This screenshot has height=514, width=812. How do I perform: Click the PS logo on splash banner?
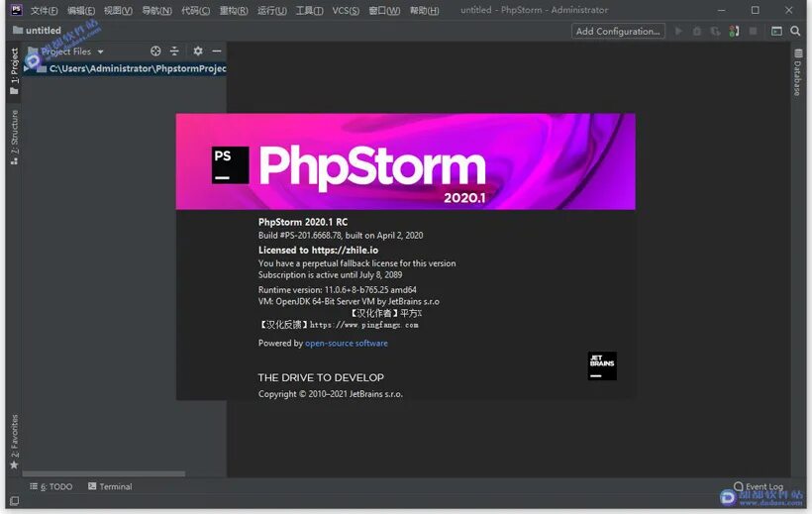230,164
